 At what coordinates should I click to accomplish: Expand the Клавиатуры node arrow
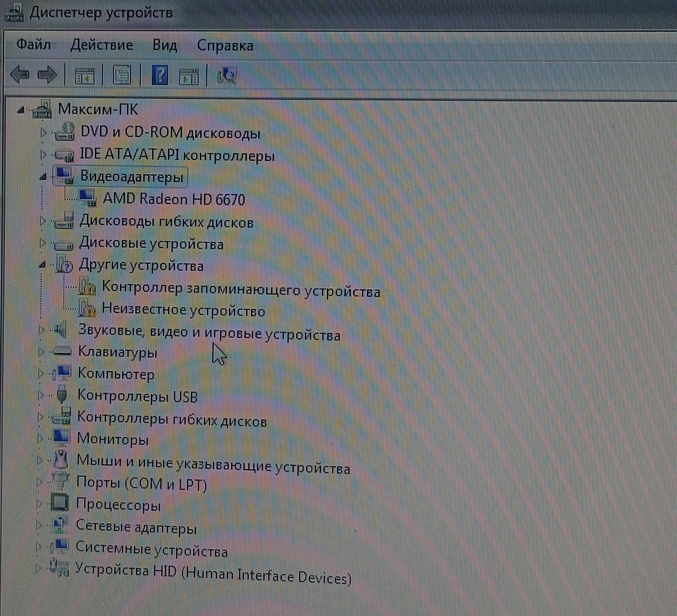[x=41, y=351]
